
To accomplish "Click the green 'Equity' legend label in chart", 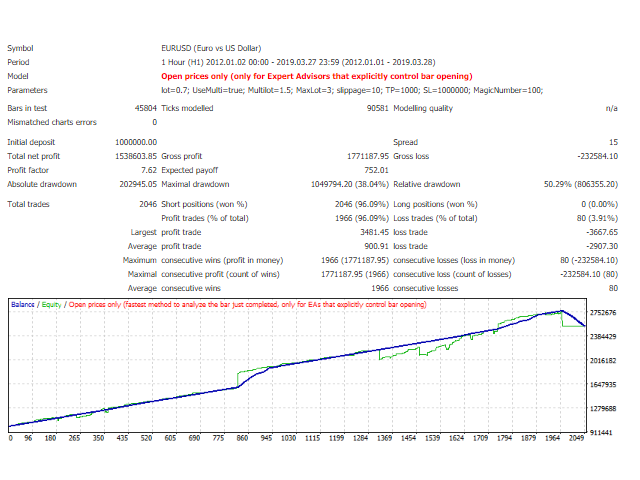I will click(51, 304).
